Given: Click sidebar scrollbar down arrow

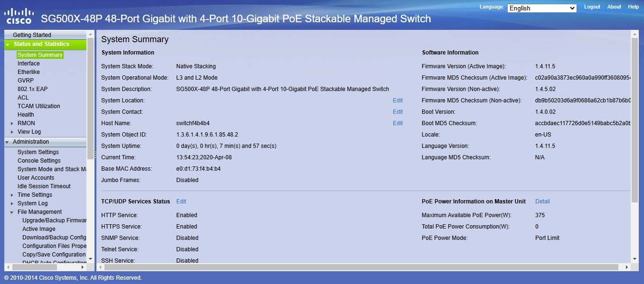Looking at the screenshot, I should pos(91,259).
